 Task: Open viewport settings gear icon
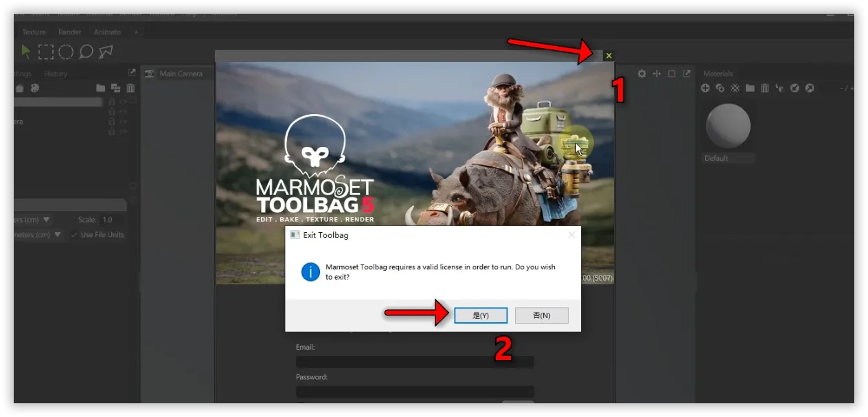click(x=642, y=74)
